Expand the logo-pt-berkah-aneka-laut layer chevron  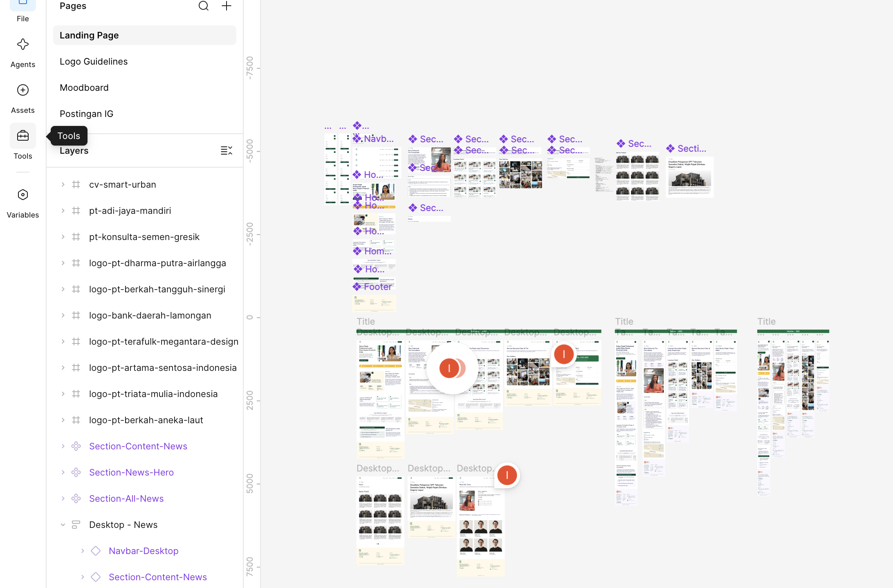(x=63, y=420)
